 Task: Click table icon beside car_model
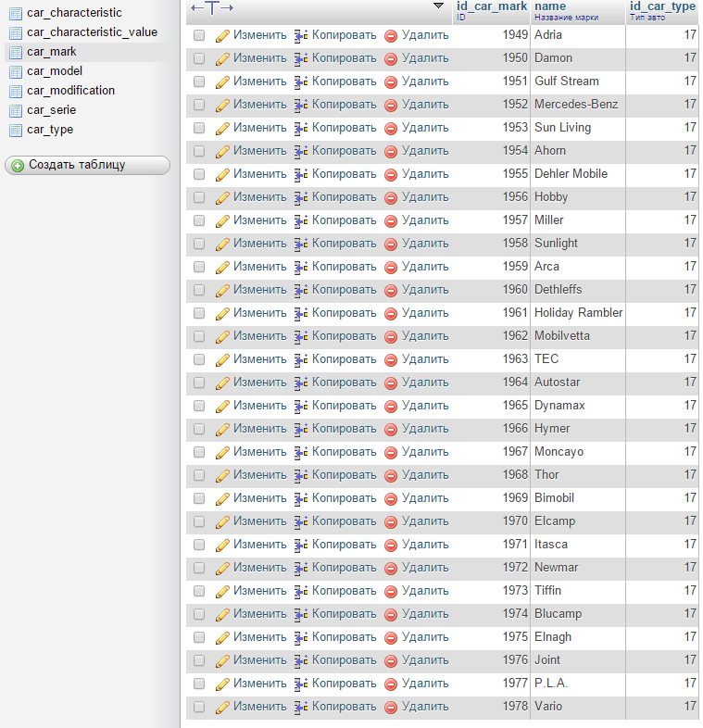pyautogui.click(x=16, y=72)
